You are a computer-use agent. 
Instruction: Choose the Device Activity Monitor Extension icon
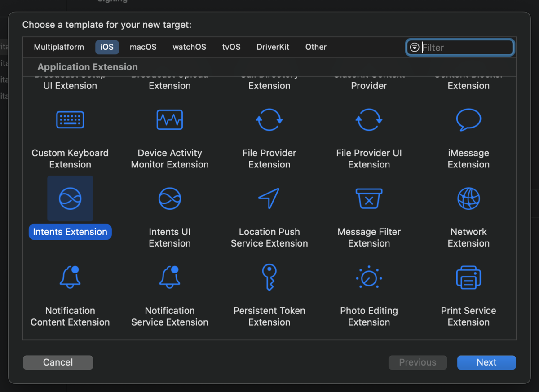click(170, 120)
